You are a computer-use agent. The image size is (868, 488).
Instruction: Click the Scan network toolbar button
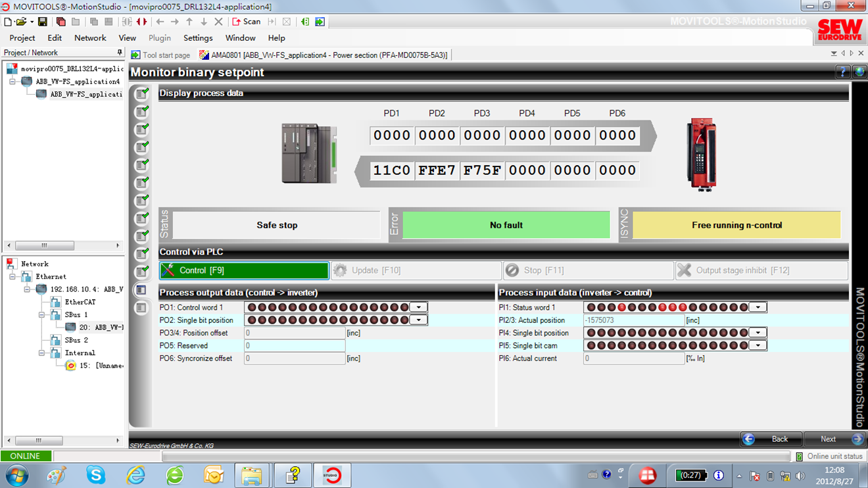point(247,22)
